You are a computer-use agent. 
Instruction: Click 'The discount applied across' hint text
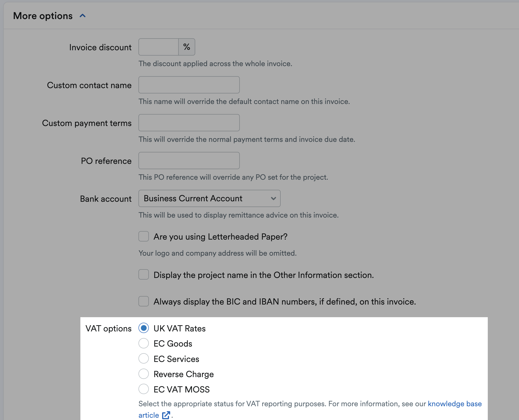tap(215, 64)
